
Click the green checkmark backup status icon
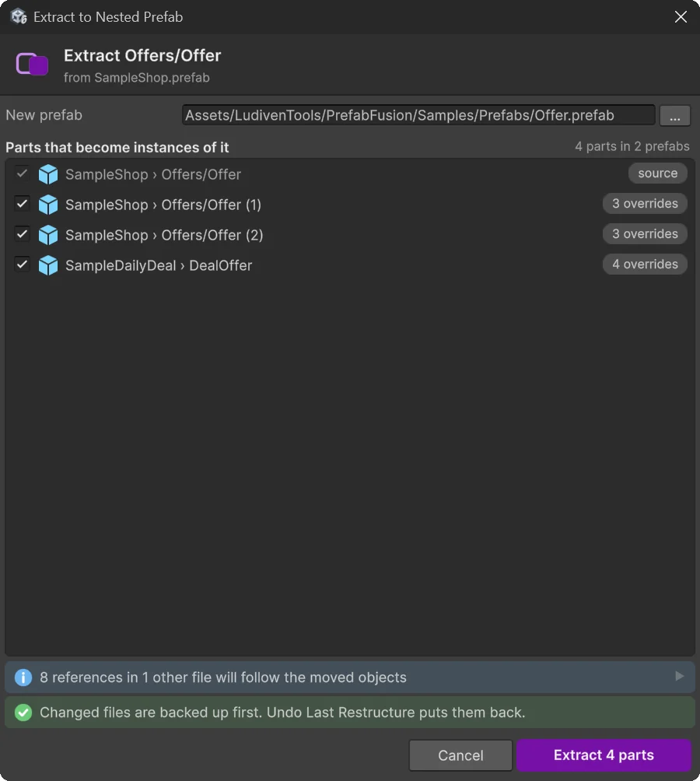[x=23, y=713]
